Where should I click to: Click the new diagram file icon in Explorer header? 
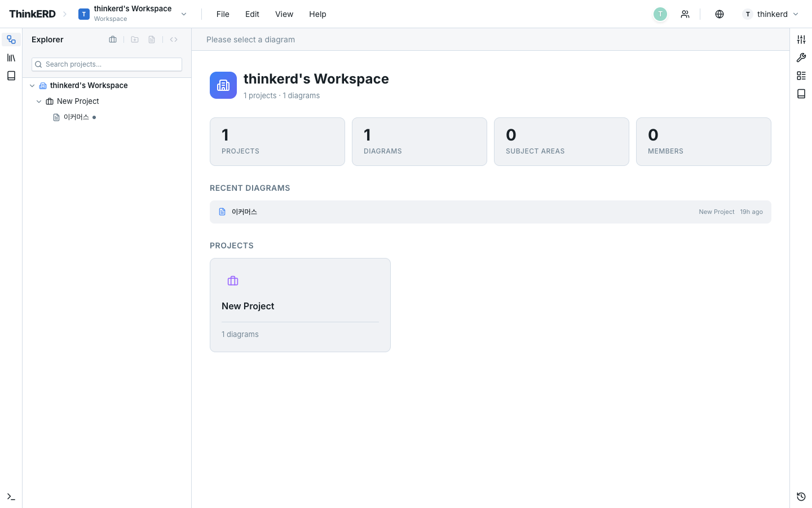152,40
